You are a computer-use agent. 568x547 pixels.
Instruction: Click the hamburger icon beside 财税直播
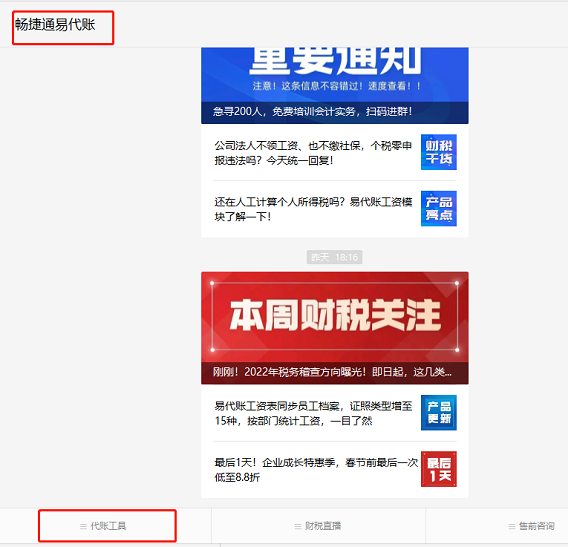point(298,526)
